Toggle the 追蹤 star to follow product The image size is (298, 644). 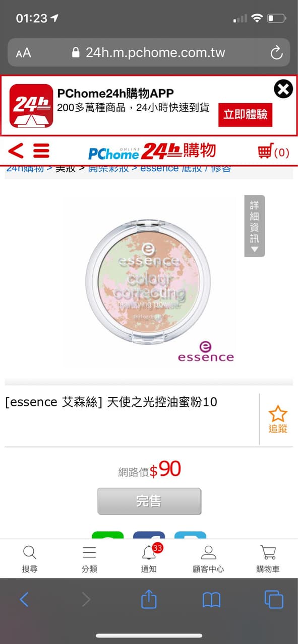click(x=277, y=419)
